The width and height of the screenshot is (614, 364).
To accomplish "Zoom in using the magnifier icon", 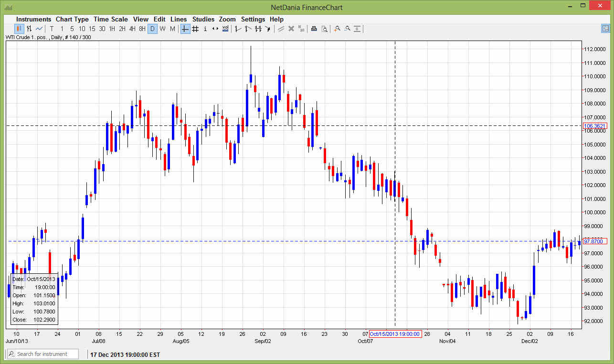I will [x=337, y=29].
